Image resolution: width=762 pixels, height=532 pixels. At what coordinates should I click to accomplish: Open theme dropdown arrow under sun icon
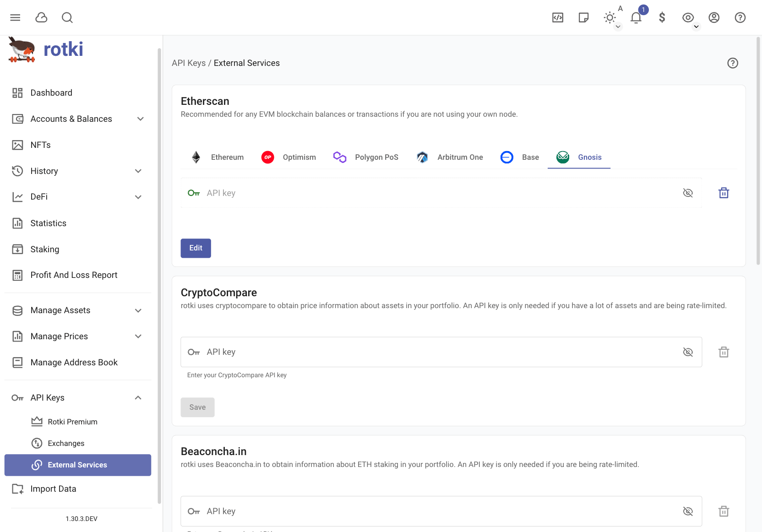[618, 27]
